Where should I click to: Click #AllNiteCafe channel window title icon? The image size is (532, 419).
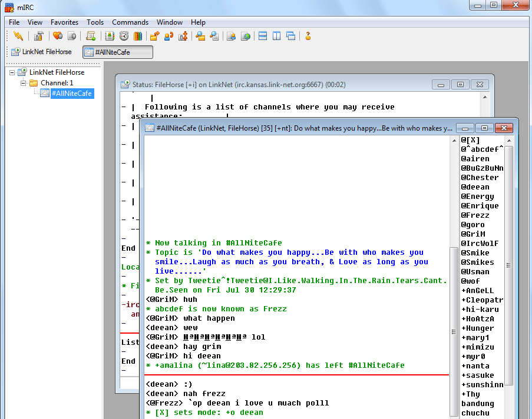150,128
